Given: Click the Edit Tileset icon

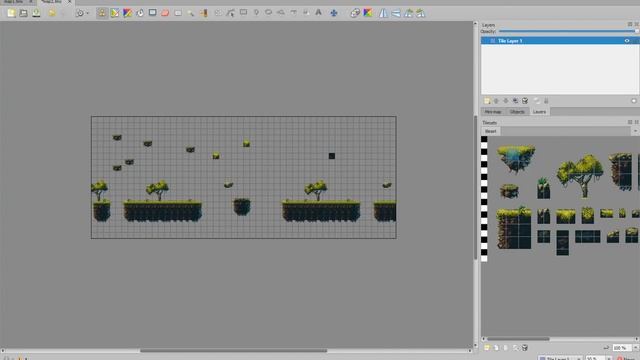Looking at the screenshot, I should pos(516,348).
